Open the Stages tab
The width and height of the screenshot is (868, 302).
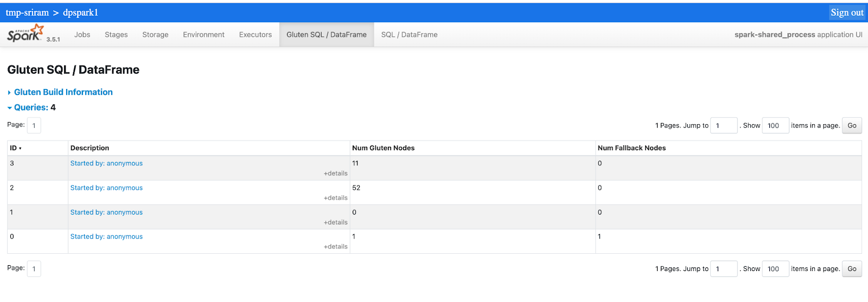[x=116, y=35]
